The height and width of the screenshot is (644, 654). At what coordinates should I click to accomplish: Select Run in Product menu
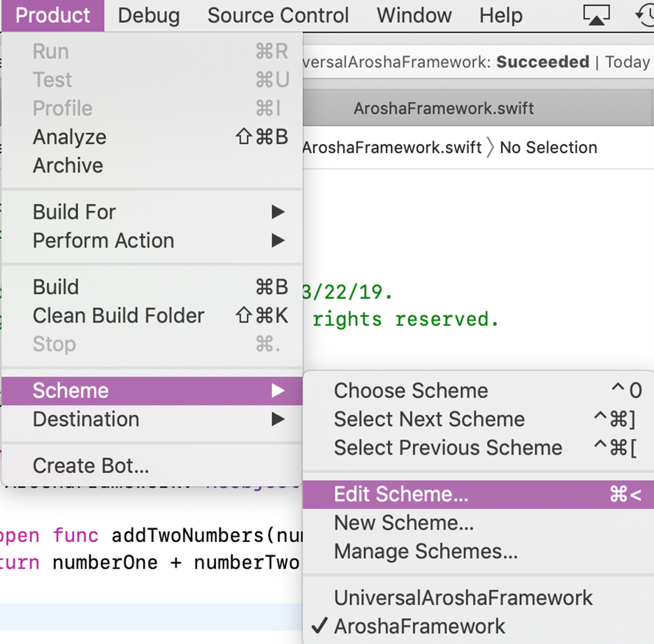[152, 51]
